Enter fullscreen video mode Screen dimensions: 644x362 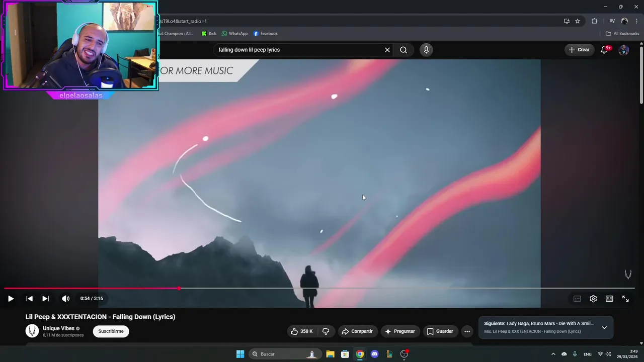tap(625, 299)
